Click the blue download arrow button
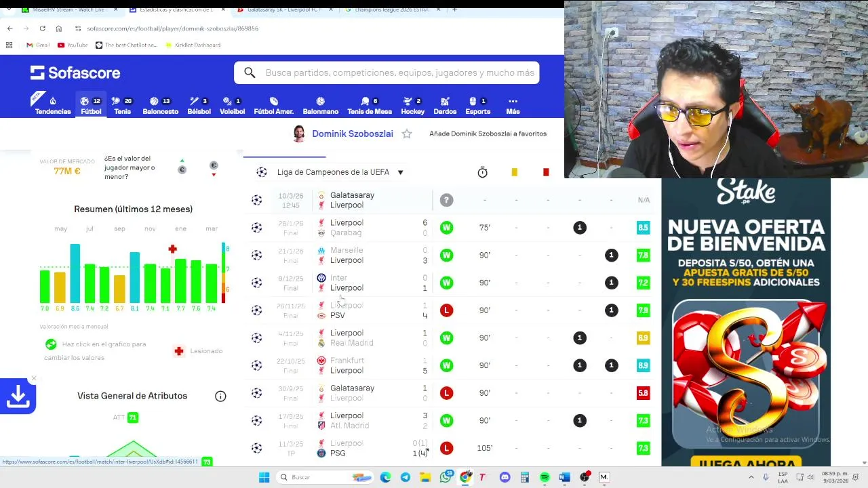The image size is (868, 488). (18, 396)
